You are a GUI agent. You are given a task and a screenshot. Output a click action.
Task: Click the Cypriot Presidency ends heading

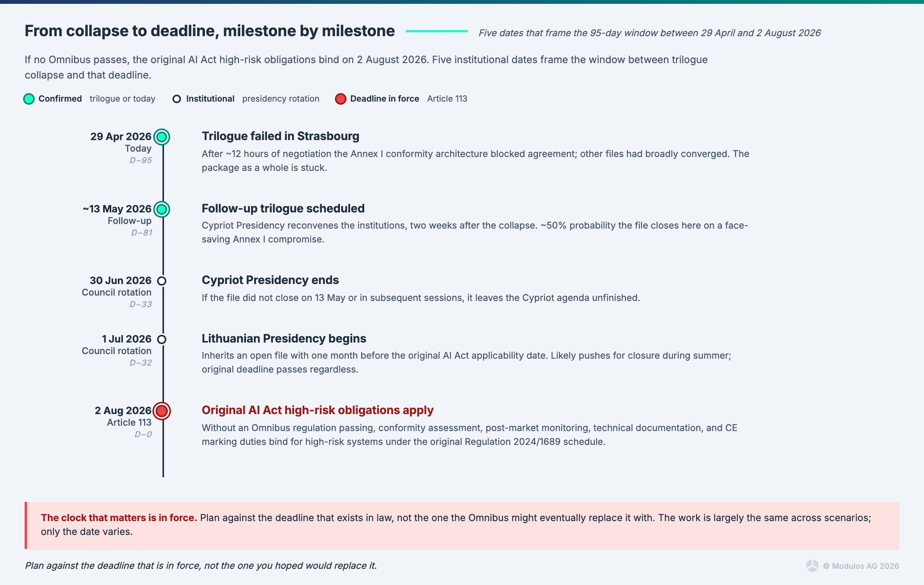pyautogui.click(x=270, y=280)
